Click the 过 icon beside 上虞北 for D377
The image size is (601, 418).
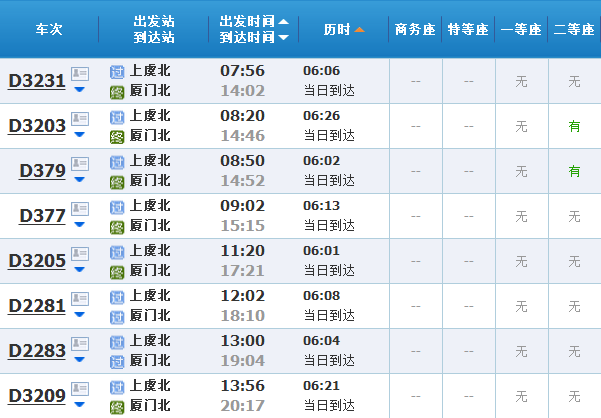coord(117,207)
